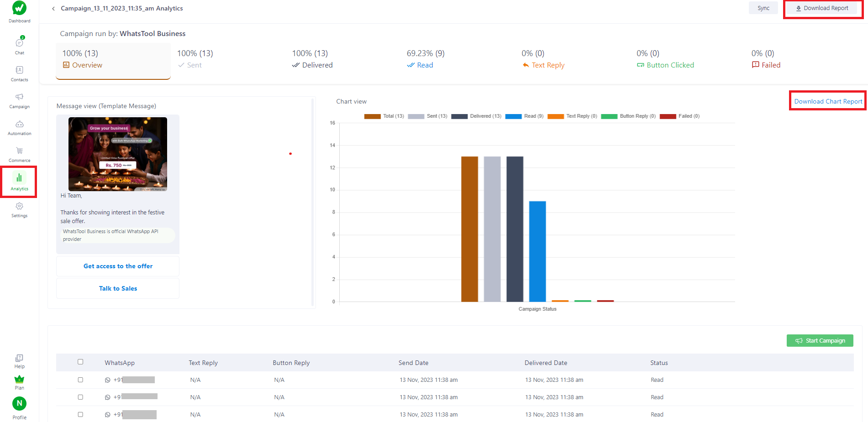
Task: Check the first contact row checkbox
Action: click(80, 380)
